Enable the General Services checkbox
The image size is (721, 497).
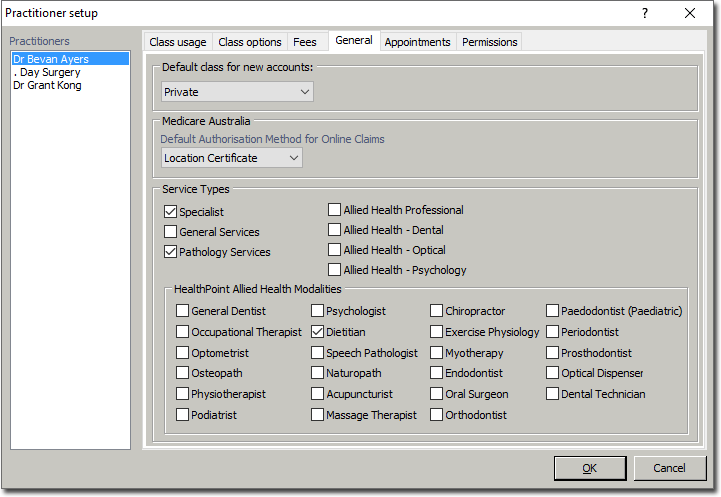tap(170, 232)
